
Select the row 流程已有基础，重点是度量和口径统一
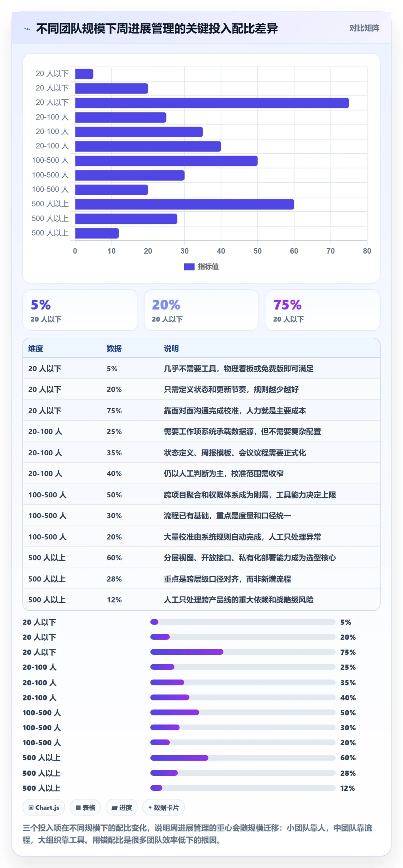[201, 515]
